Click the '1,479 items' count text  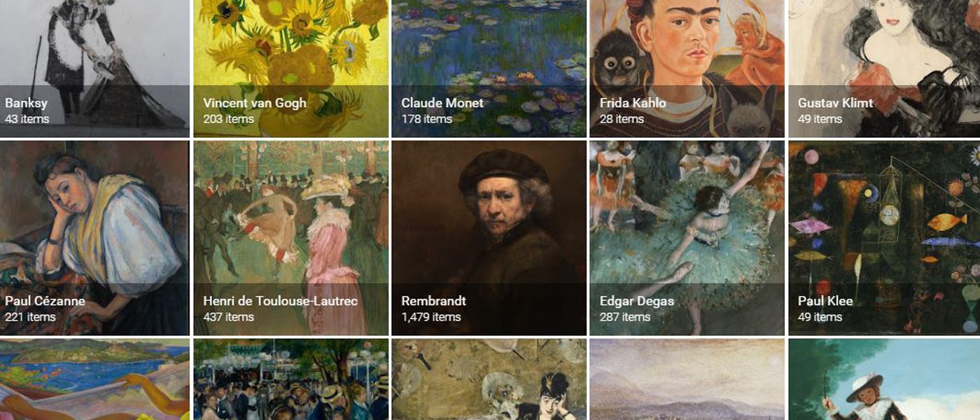431,317
